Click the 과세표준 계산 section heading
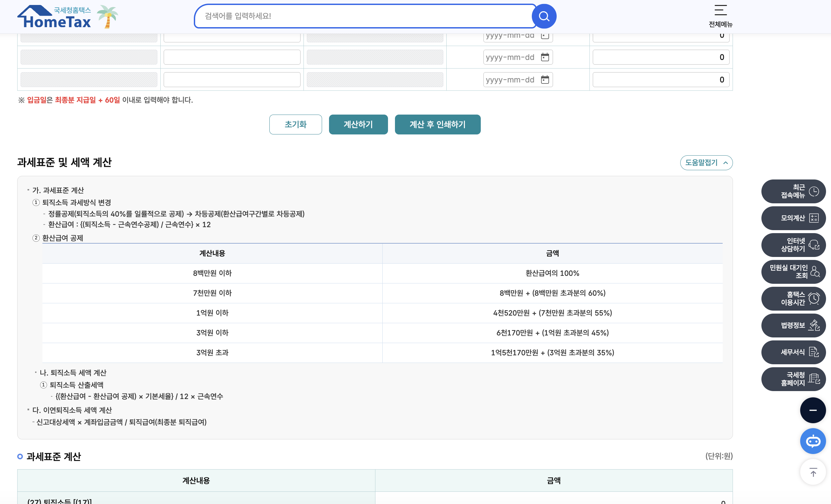 point(54,456)
